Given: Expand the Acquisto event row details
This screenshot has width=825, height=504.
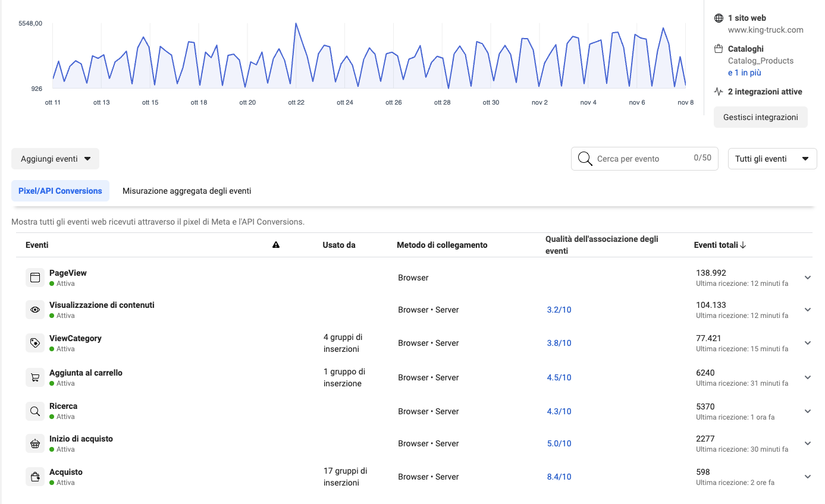Looking at the screenshot, I should coord(807,477).
